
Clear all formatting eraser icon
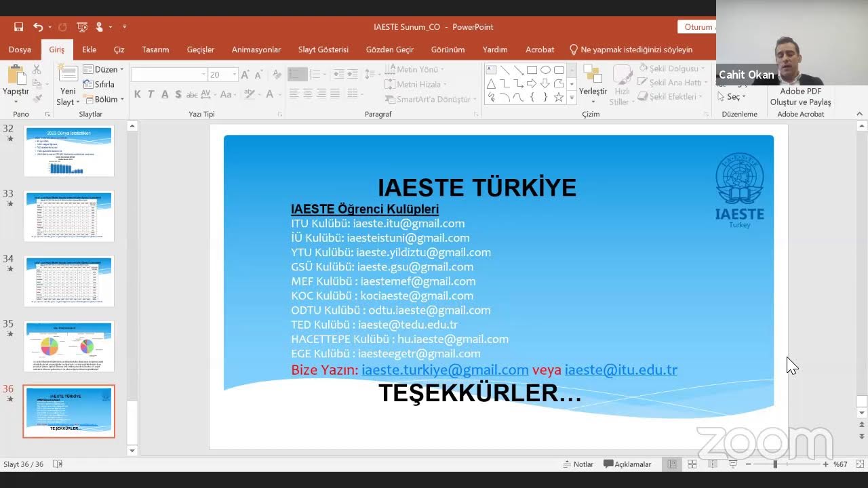(x=277, y=75)
